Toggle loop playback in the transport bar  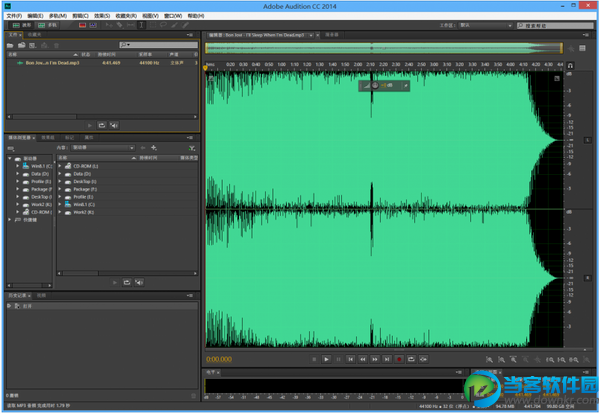coord(410,358)
